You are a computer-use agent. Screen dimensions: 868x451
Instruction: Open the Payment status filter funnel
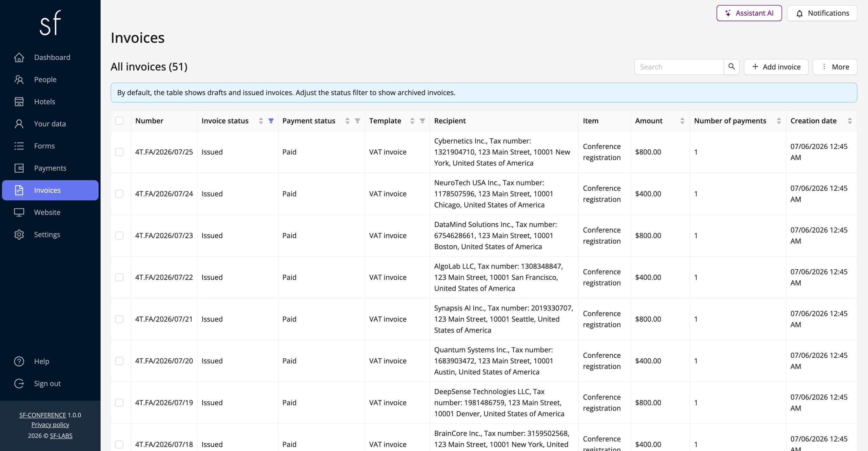(x=357, y=121)
